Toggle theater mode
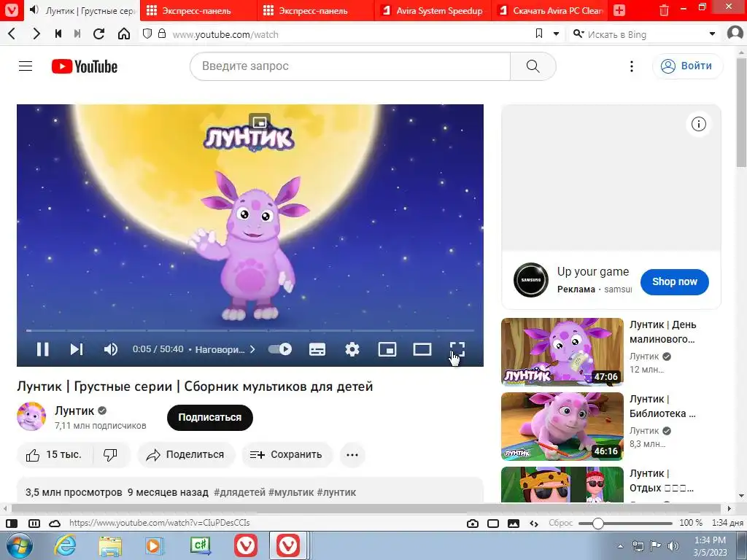 tap(422, 349)
